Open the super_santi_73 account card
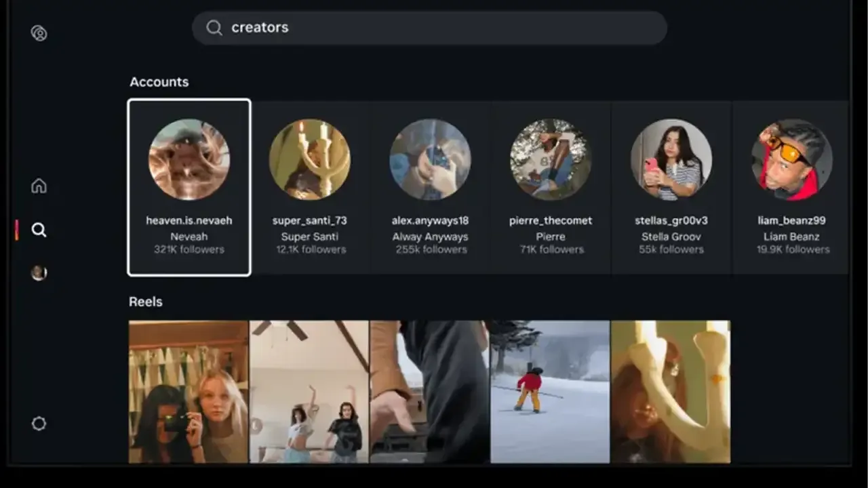This screenshot has height=488, width=868. [x=310, y=188]
